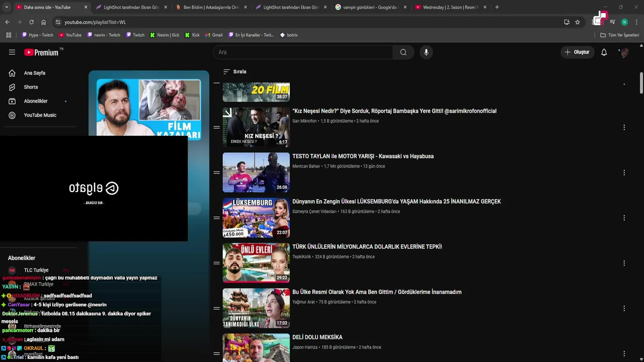Click the Chrome profile N avatar
The width and height of the screenshot is (644, 362).
624,22
